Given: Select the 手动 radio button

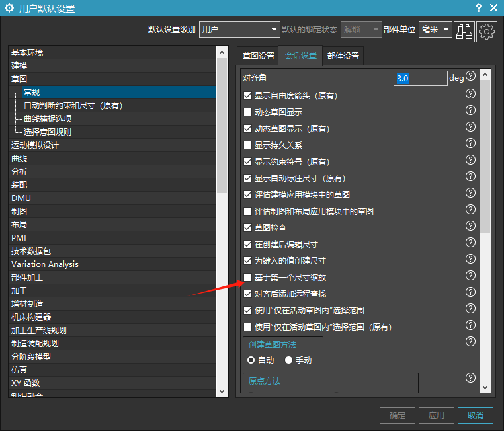Looking at the screenshot, I should (288, 360).
